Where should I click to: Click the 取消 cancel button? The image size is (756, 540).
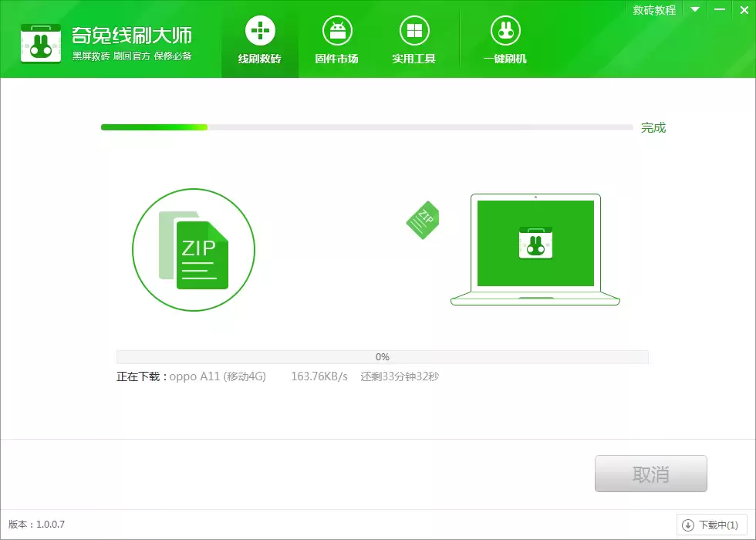point(650,473)
